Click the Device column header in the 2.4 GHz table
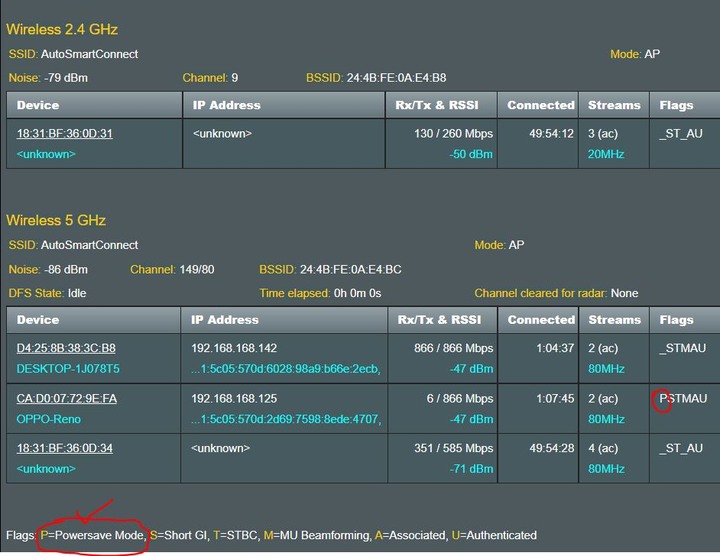The image size is (720, 556). pos(94,105)
